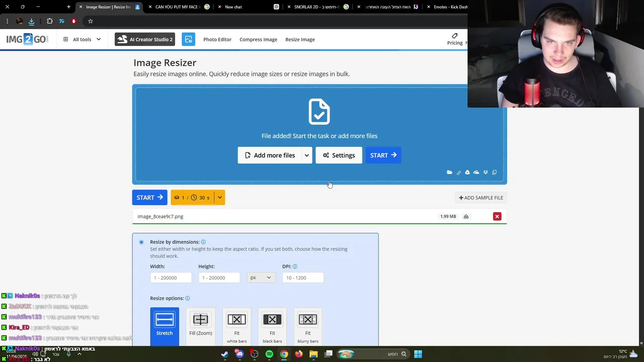
Task: Choose the Fit blurry bars option
Action: (x=308, y=327)
